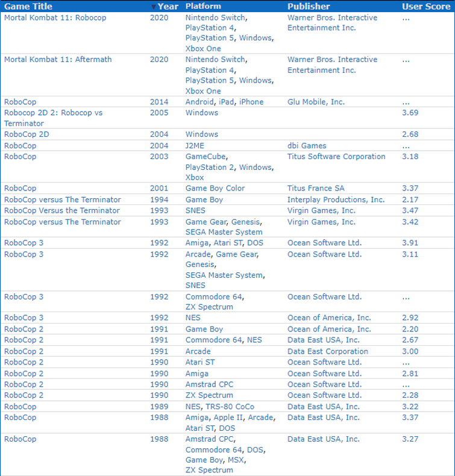Open the RoboCop J2ME 2004 title link
Image resolution: width=455 pixels, height=476 pixels.
20,146
